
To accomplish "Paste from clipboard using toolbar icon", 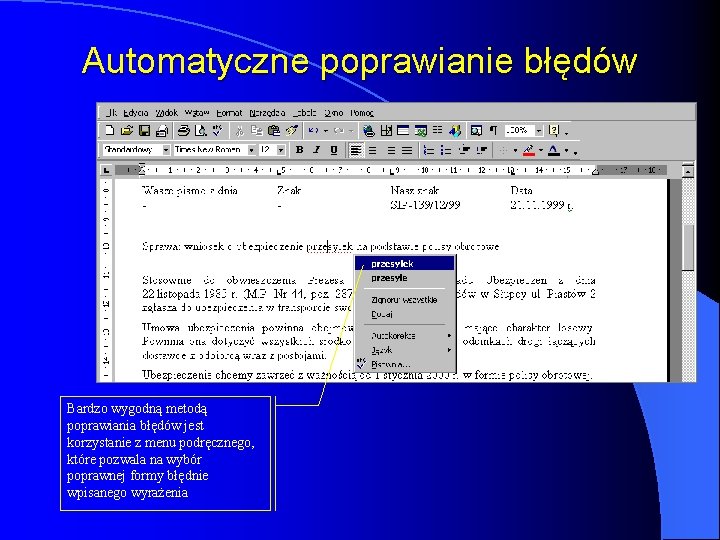I will (274, 131).
